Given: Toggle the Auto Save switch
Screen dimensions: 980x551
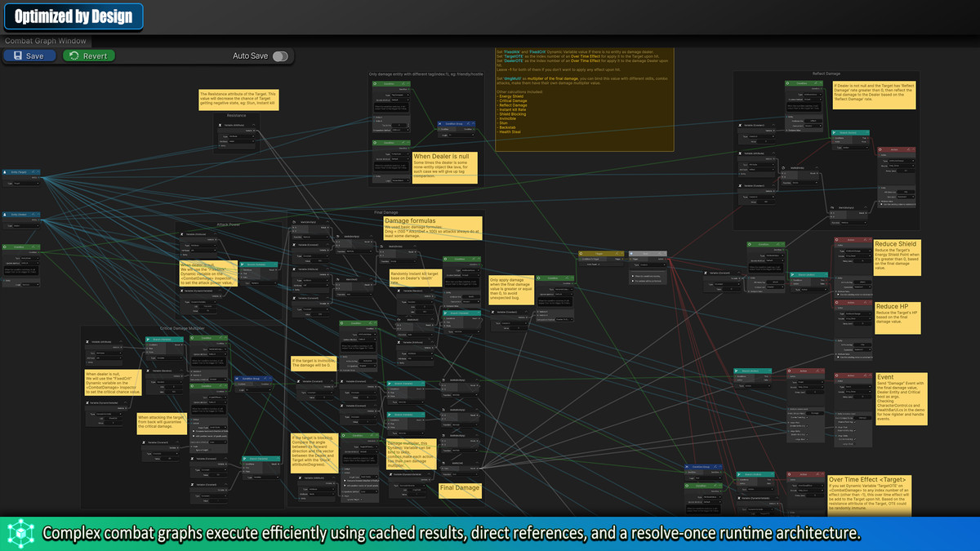Looking at the screenshot, I should point(282,55).
